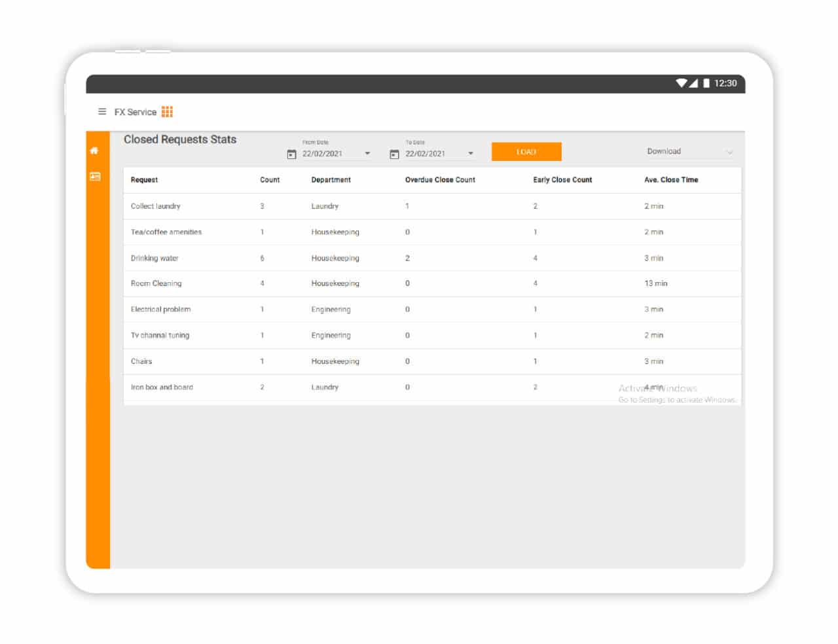Open the To Date calendar icon
This screenshot has height=644, width=838.
393,153
